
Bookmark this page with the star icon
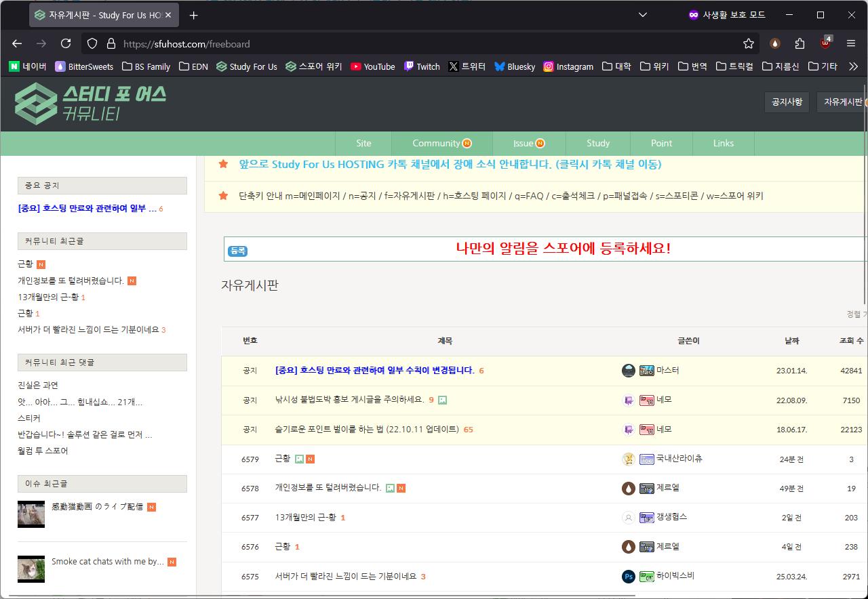749,43
